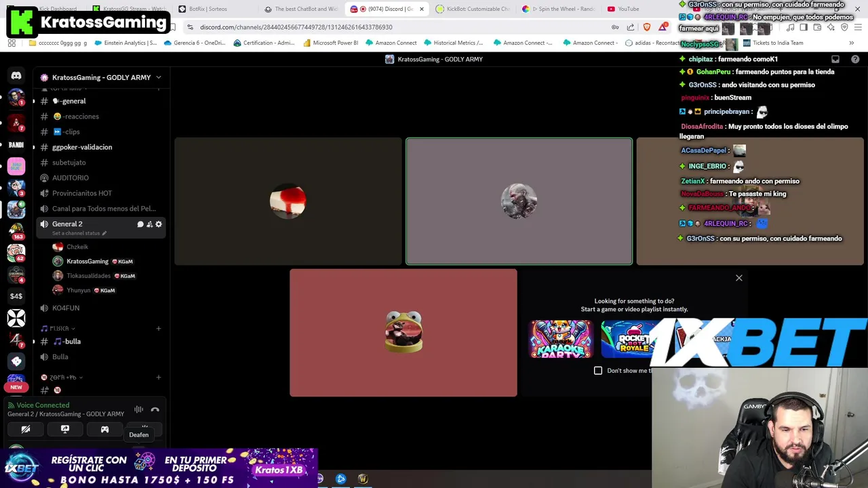The height and width of the screenshot is (488, 868).
Task: Open Einstein Analytics bookmark
Action: coord(125,43)
